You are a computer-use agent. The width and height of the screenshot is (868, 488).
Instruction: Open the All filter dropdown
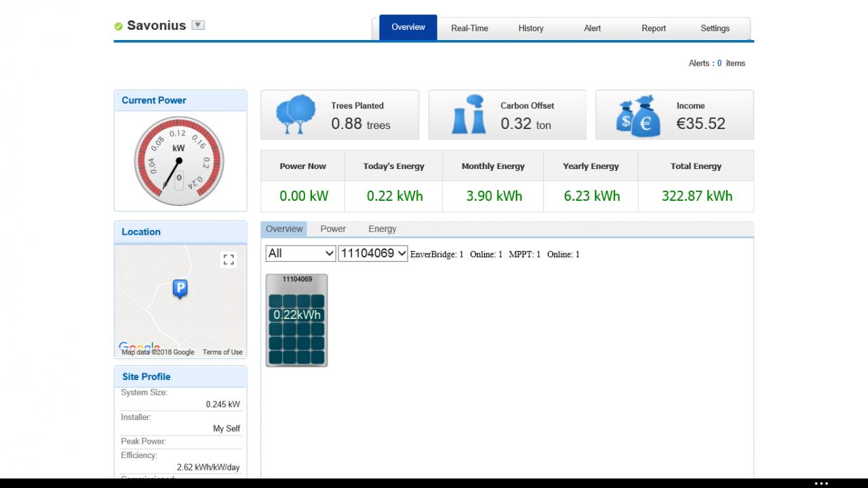(x=300, y=253)
